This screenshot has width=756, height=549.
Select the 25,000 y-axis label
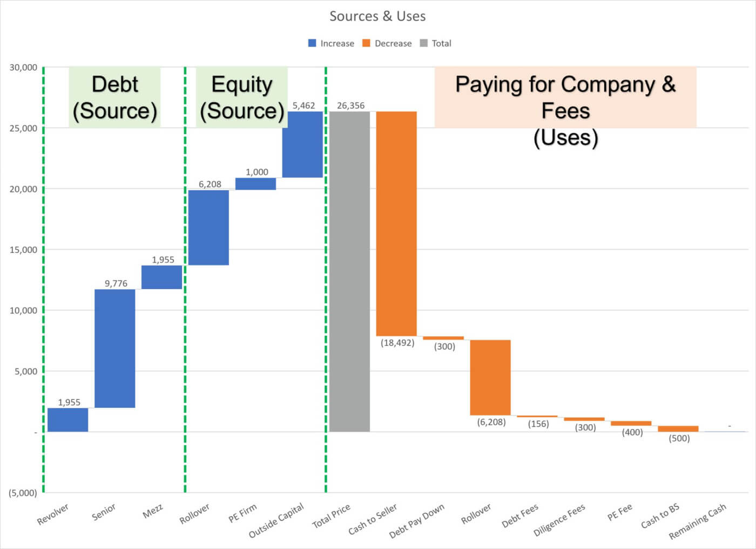[23, 128]
